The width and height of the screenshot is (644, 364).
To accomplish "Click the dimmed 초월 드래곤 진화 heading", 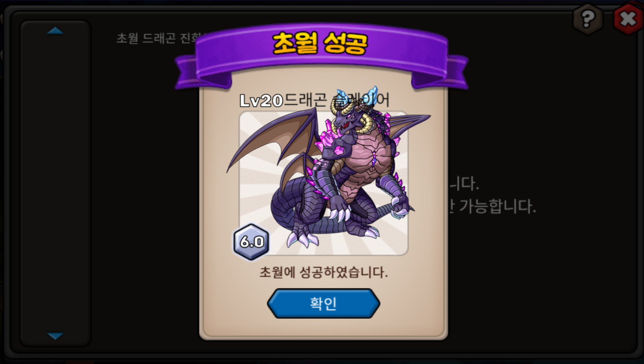I will 159,38.
